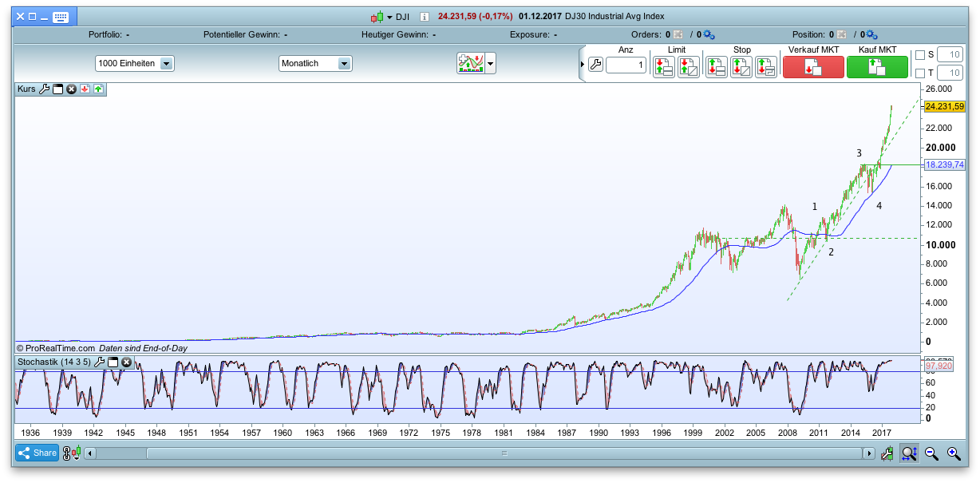The height and width of the screenshot is (483, 980).
Task: Click the second Limit order icon
Action: [x=689, y=66]
